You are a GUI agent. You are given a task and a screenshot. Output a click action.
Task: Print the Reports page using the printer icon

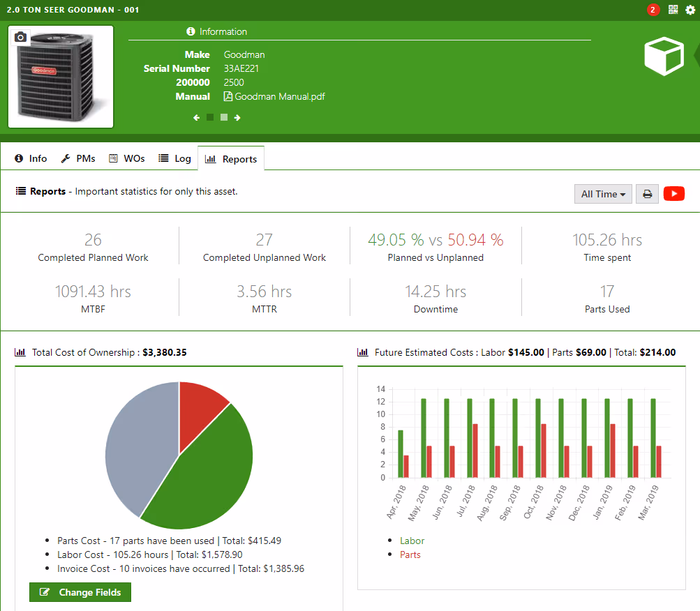coord(646,193)
